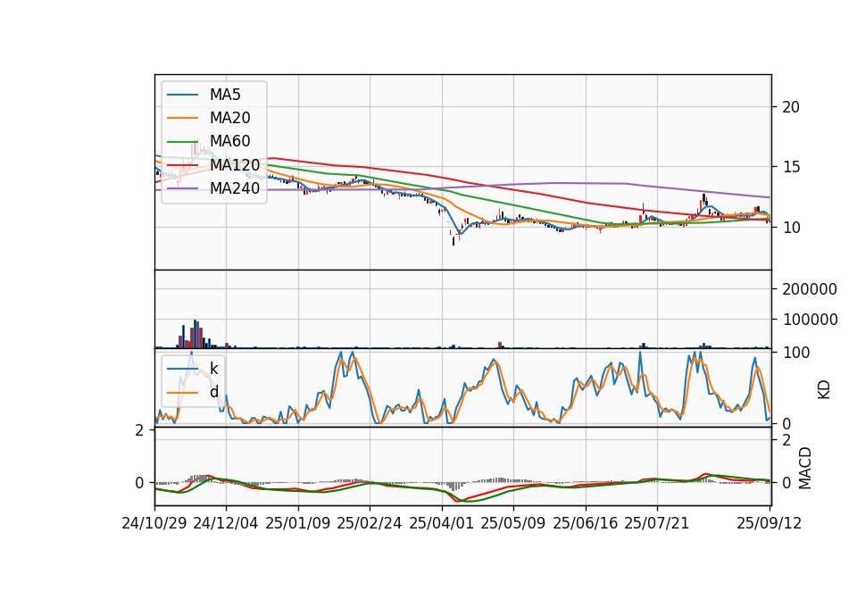Click the KD axis title
This screenshot has height=616, width=857.
824,390
